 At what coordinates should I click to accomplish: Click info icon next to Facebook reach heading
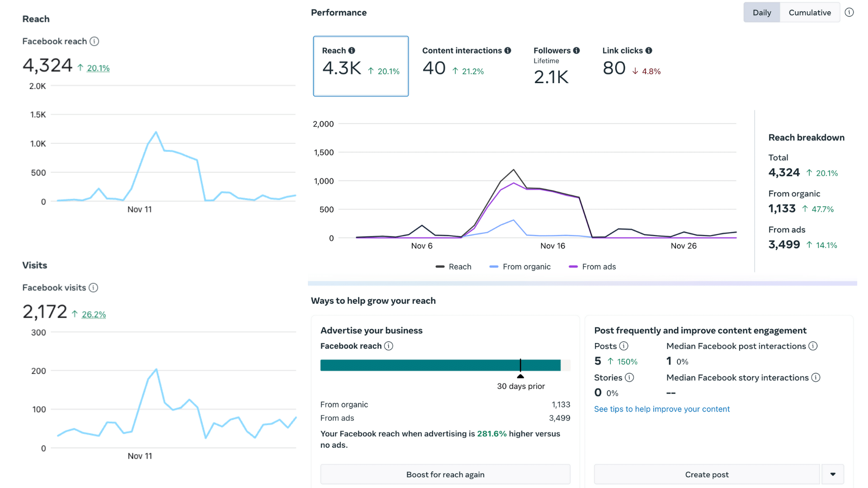(x=94, y=41)
